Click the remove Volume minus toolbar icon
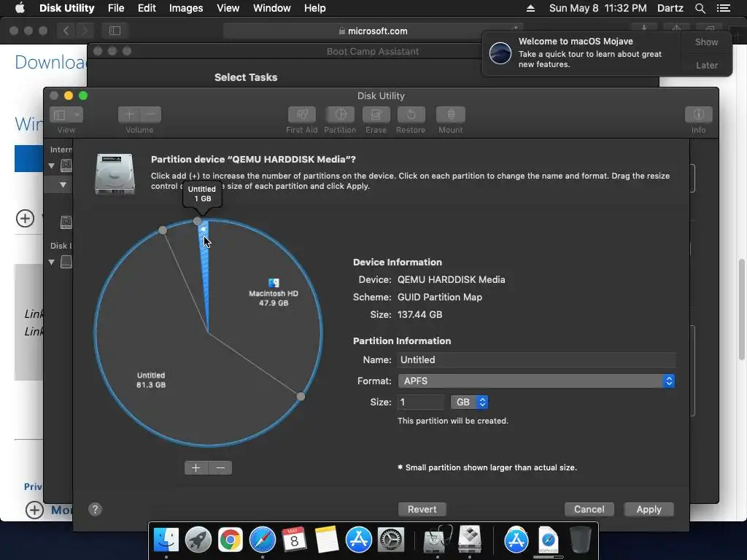The image size is (747, 560). (x=150, y=114)
